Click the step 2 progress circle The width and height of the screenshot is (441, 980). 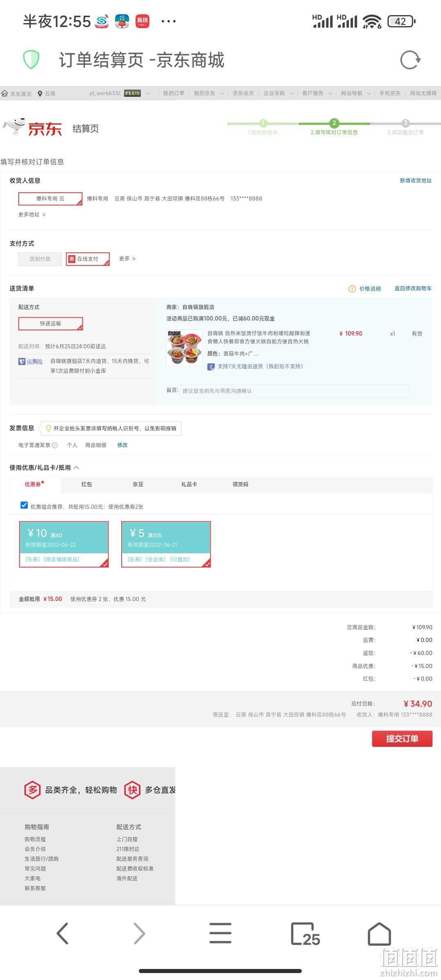click(334, 123)
